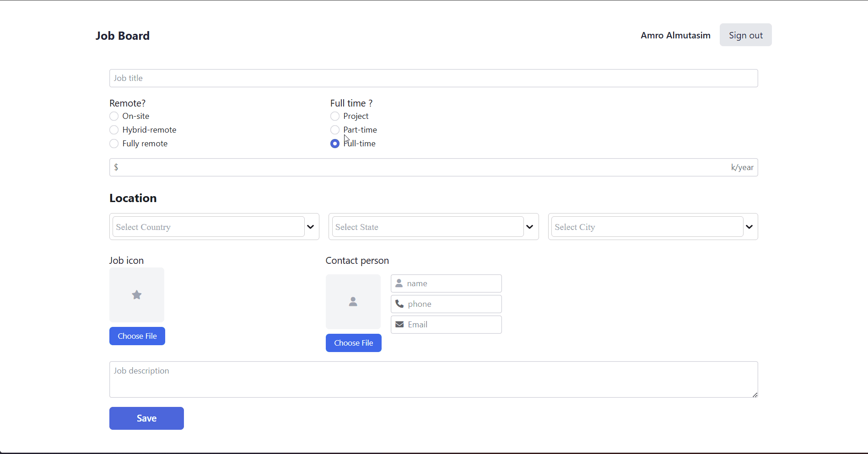This screenshot has height=454, width=868.
Task: Focus the Job title input field
Action: [x=433, y=78]
